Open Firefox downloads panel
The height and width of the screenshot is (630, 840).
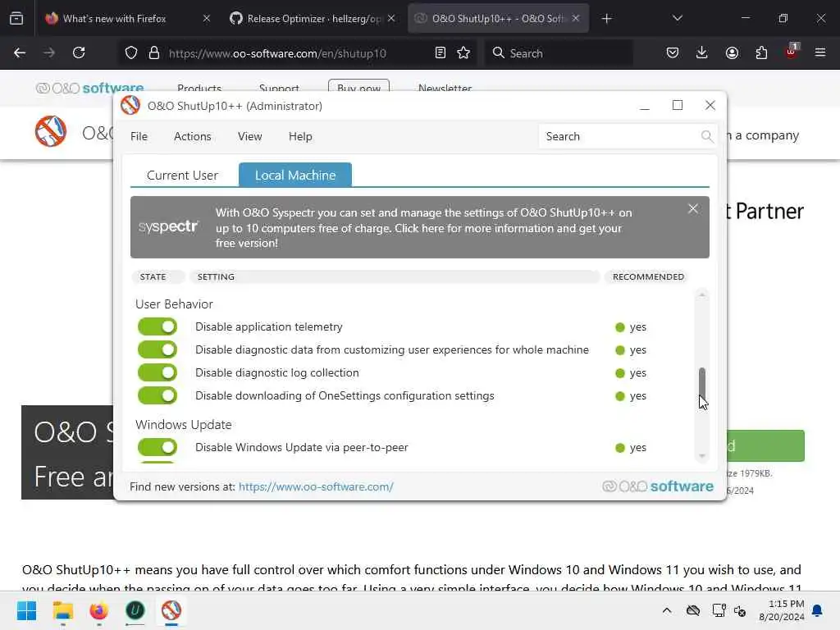click(x=702, y=52)
